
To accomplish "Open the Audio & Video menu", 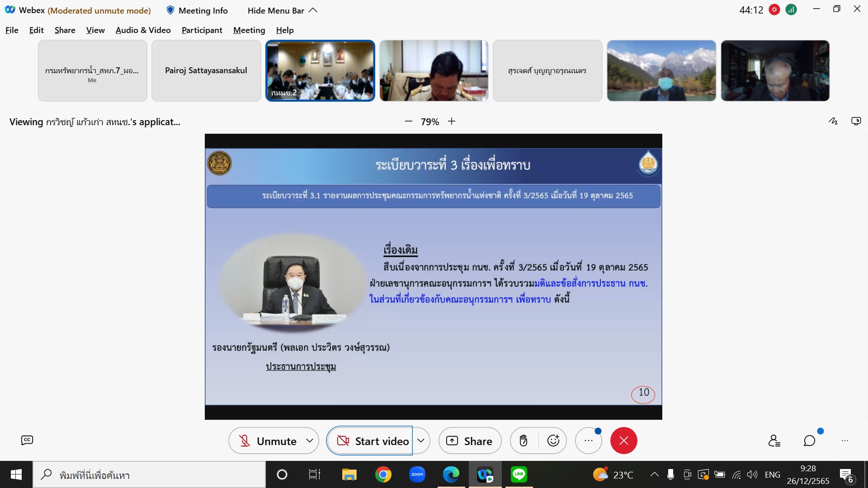I will click(x=143, y=30).
